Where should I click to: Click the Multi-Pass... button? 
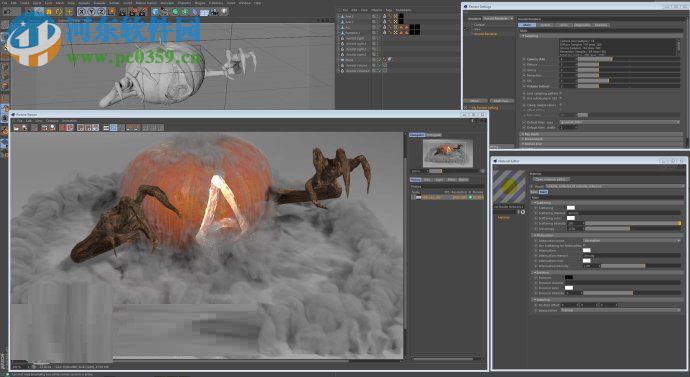502,101
